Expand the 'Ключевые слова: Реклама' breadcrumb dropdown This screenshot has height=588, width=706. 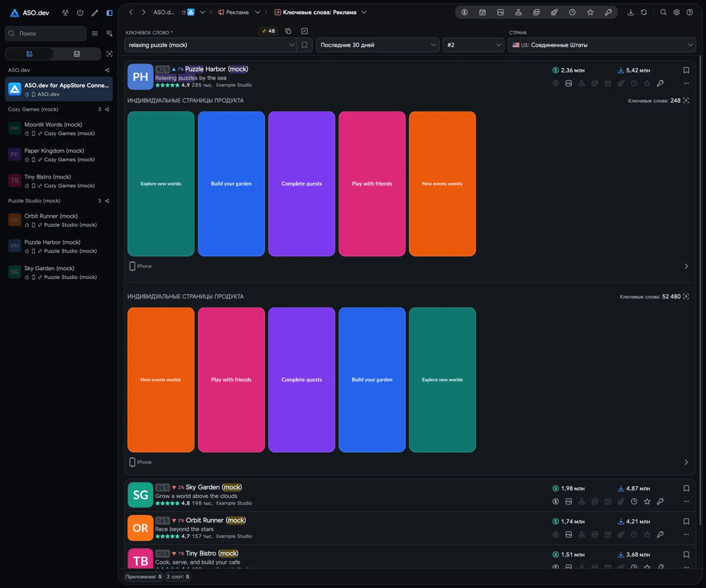click(364, 12)
